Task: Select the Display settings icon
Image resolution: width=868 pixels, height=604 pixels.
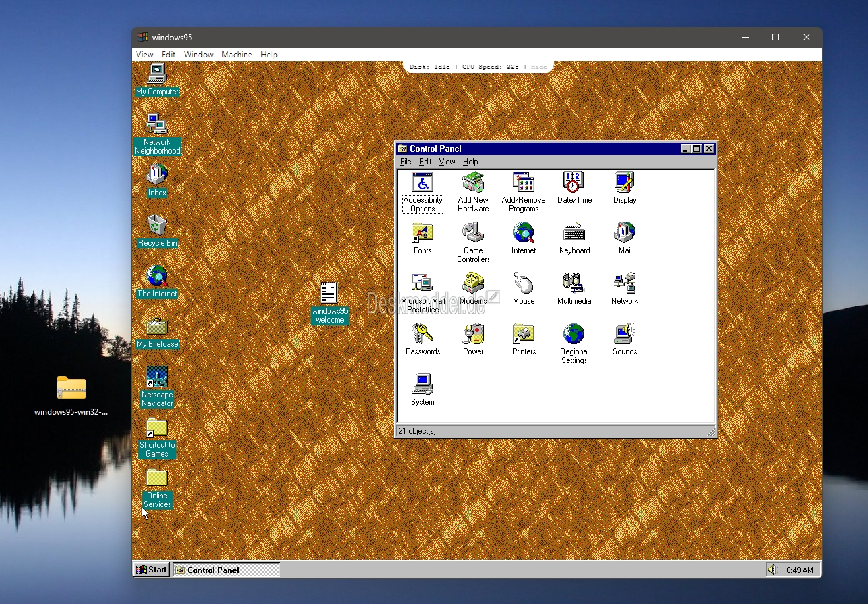Action: (625, 182)
